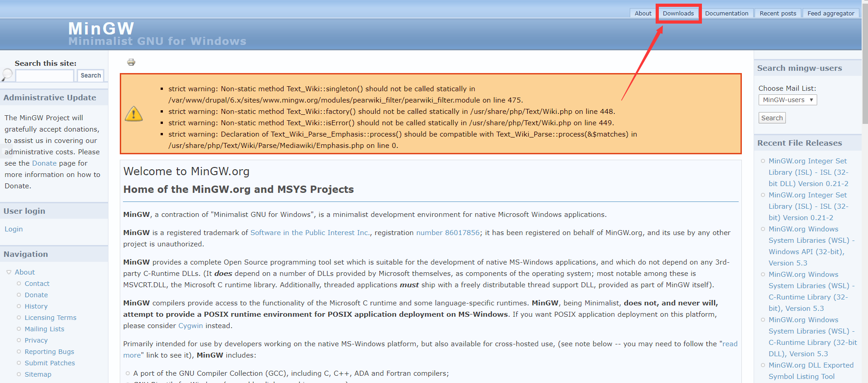This screenshot has width=868, height=383.
Task: Open the Sitemap navigation link
Action: pos(38,374)
